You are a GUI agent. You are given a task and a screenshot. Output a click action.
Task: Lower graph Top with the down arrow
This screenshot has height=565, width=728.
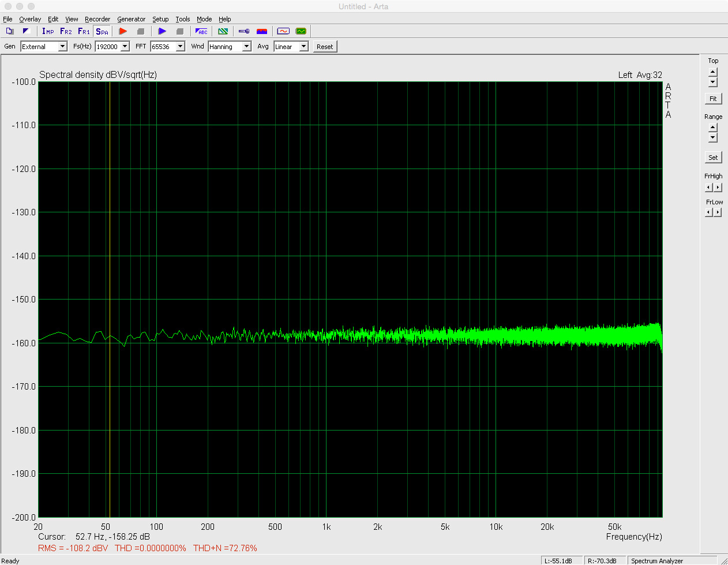point(713,82)
